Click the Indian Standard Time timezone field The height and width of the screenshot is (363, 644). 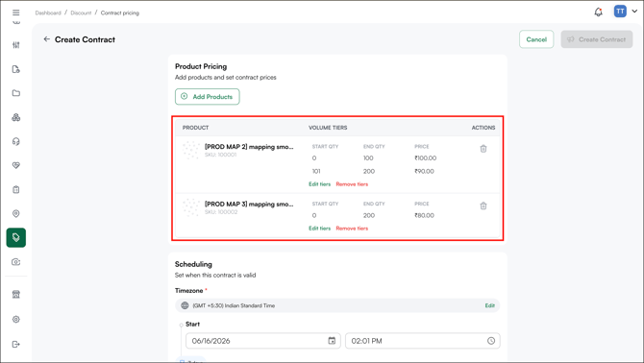pyautogui.click(x=337, y=305)
